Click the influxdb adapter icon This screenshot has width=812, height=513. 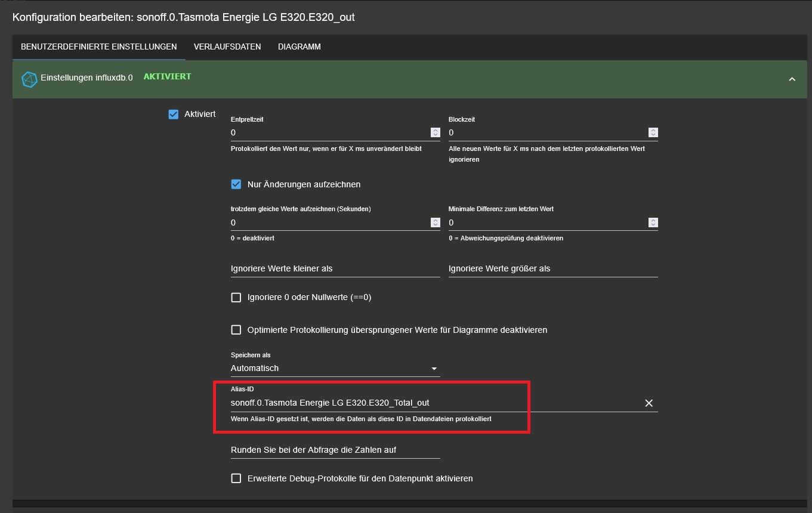tap(29, 79)
